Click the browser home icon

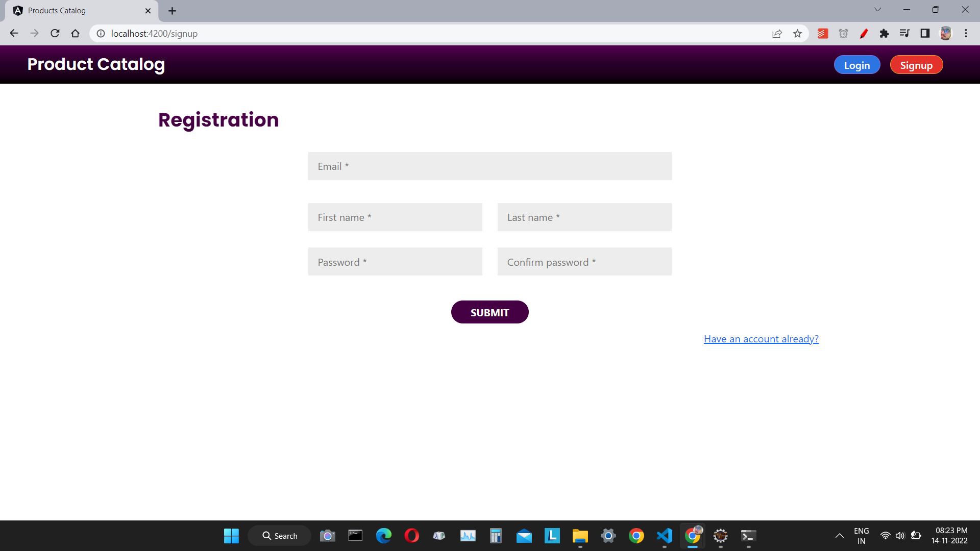[x=76, y=34]
